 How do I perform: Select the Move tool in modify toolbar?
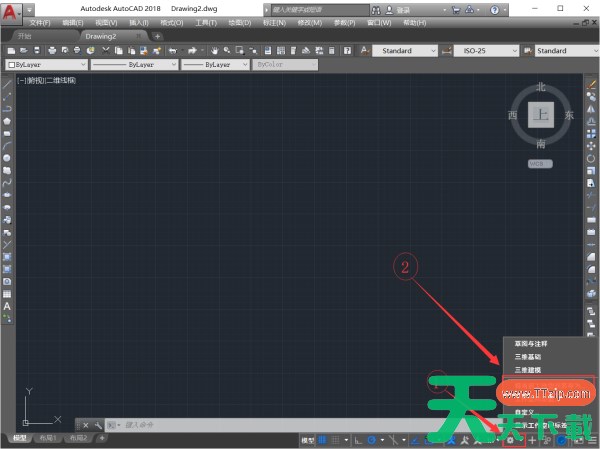591,146
